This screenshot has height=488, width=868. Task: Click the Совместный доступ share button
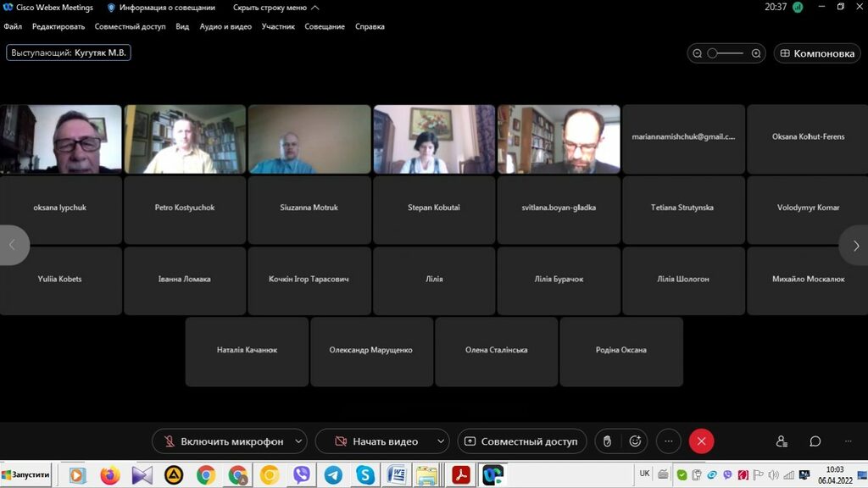(520, 441)
